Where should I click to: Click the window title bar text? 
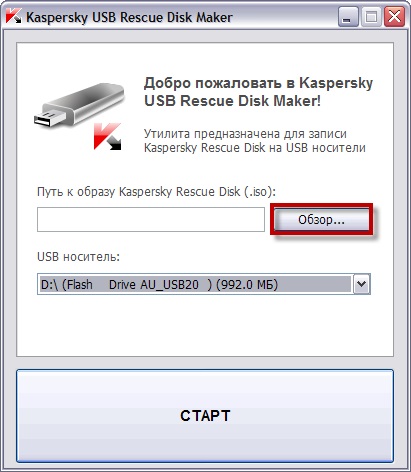click(129, 17)
